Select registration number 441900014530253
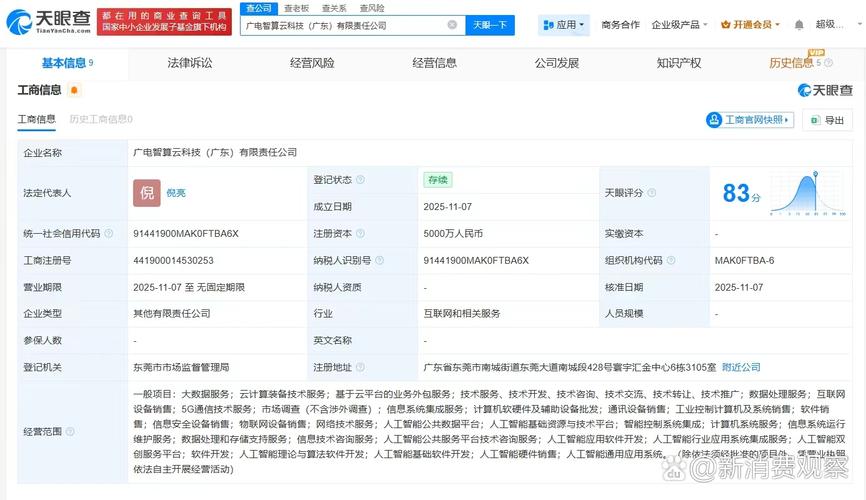The width and height of the screenshot is (866, 500). 173,260
